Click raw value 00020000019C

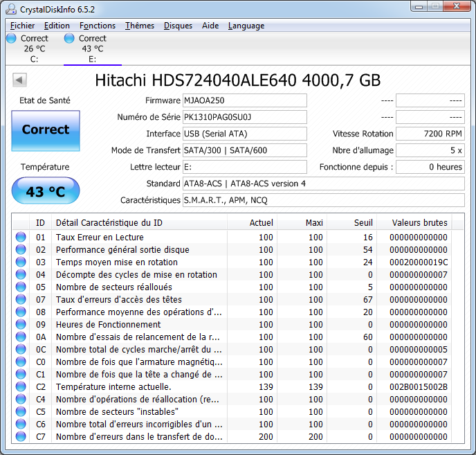419,262
